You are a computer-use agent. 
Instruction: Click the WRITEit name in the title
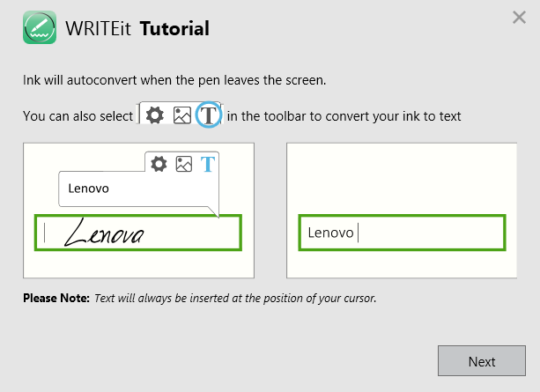[100, 29]
